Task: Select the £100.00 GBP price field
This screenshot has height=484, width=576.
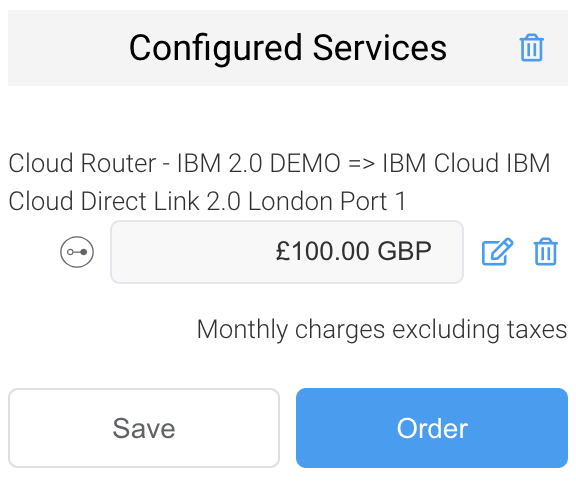Action: (287, 252)
